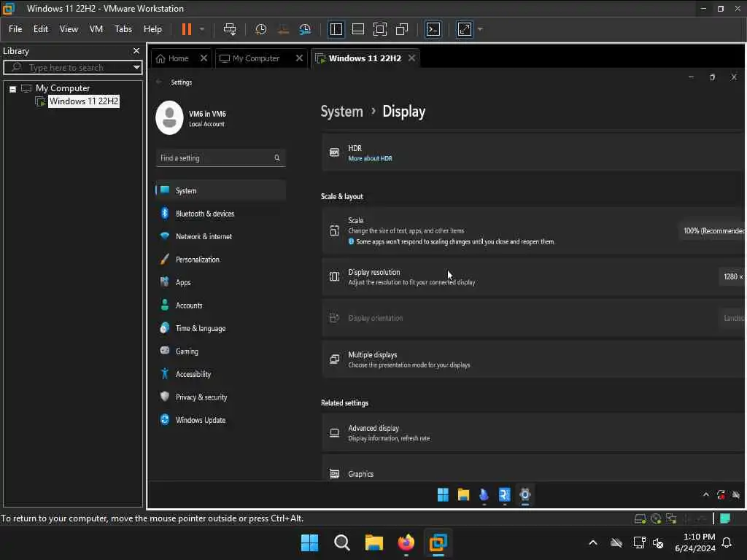
Task: Click the VM6 in VM6 account avatar
Action: [169, 117]
